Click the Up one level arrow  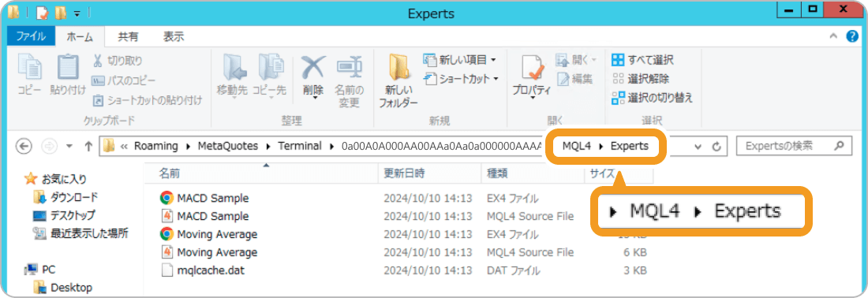coord(88,146)
